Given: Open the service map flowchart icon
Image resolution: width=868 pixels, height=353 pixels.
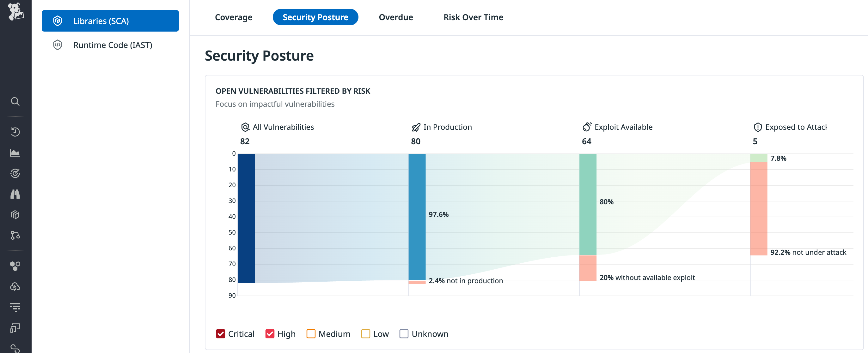Looking at the screenshot, I should point(15,236).
